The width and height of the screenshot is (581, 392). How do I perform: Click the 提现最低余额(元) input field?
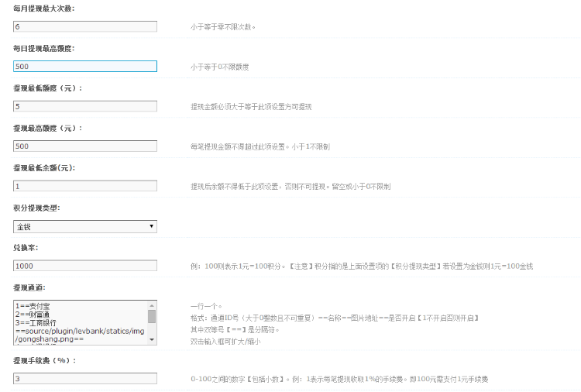(x=85, y=186)
